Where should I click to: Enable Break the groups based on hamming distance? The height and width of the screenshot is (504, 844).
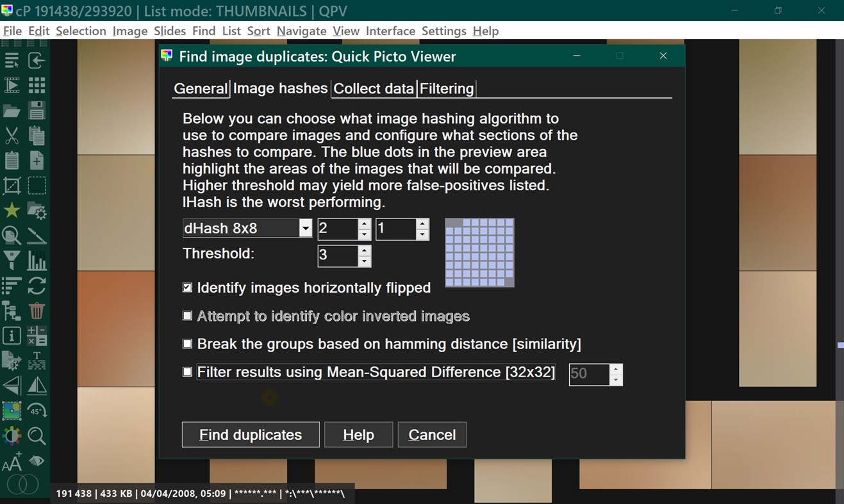pyautogui.click(x=187, y=343)
